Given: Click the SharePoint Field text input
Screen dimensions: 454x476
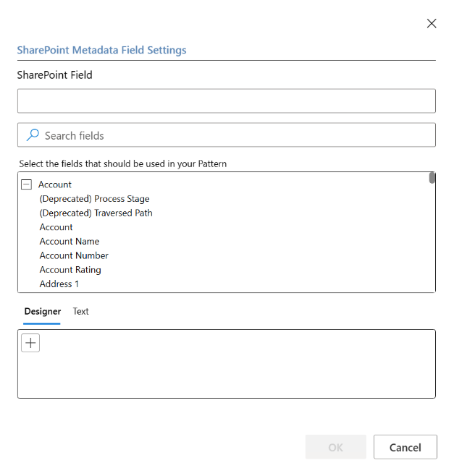Looking at the screenshot, I should click(x=226, y=101).
